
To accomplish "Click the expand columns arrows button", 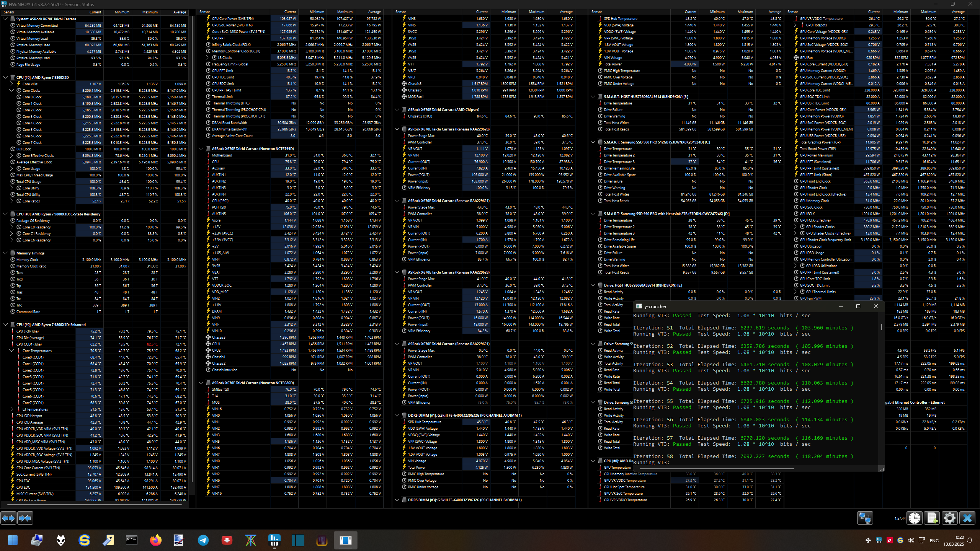I will pyautogui.click(x=8, y=518).
